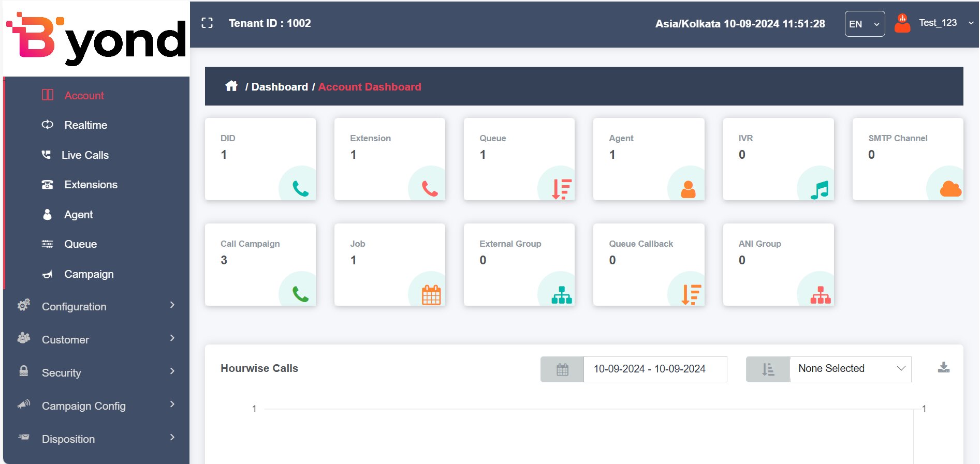Screen dimensions: 980x464
Task: Click the user avatar icon in header
Action: [x=902, y=23]
